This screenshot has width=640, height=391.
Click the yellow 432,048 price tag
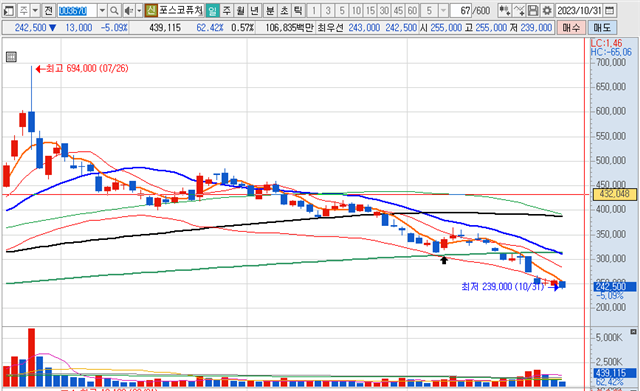tap(614, 194)
